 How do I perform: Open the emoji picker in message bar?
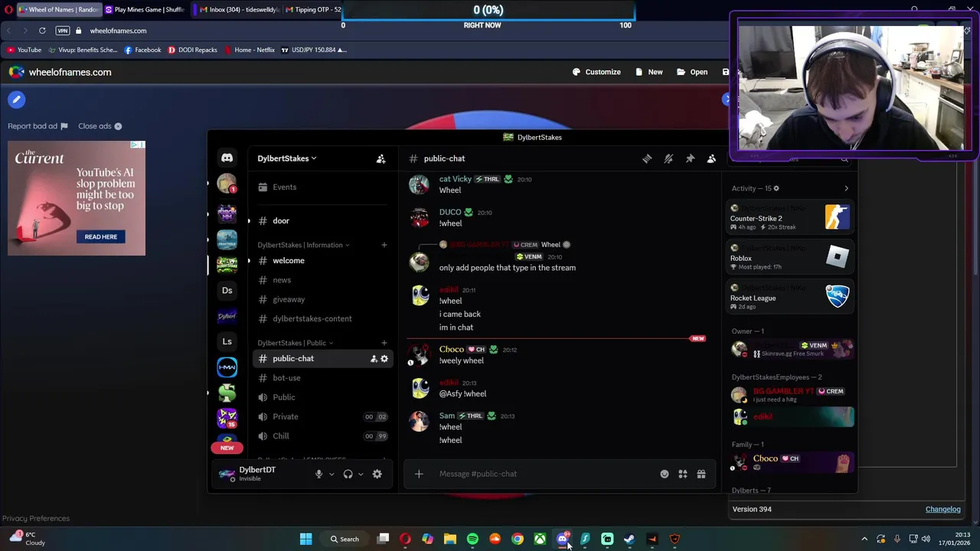(665, 474)
